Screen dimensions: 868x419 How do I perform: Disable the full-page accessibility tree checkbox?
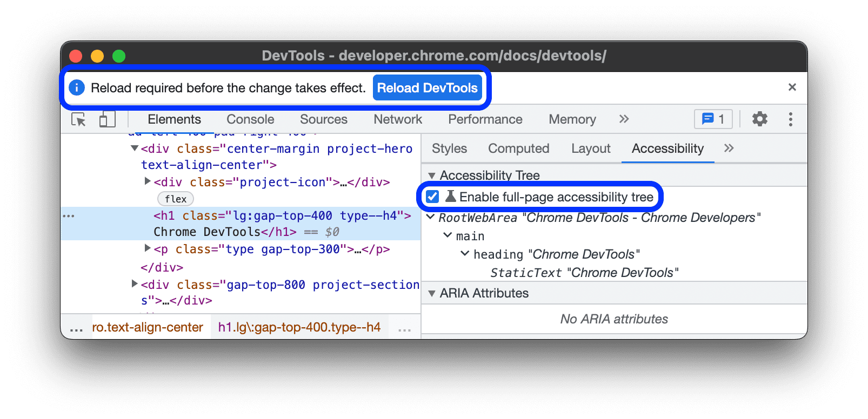click(432, 197)
